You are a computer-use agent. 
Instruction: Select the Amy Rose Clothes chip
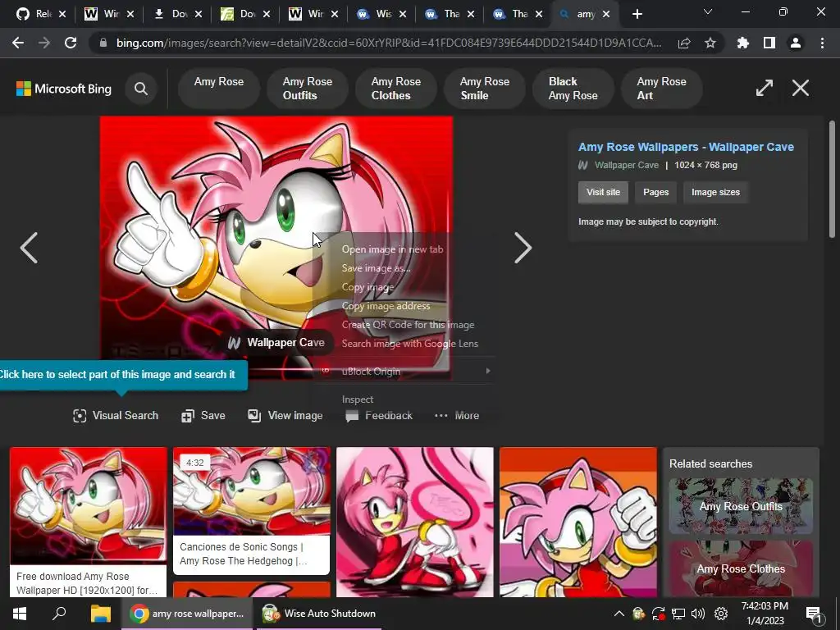click(396, 89)
